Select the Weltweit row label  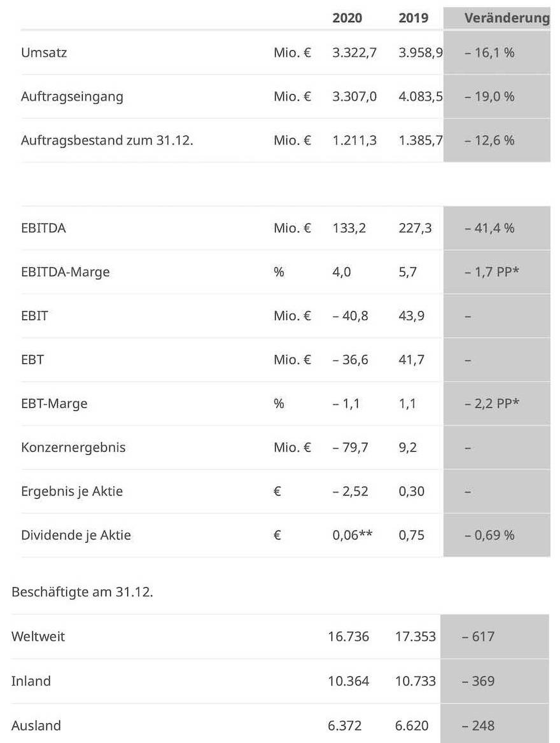(38, 636)
